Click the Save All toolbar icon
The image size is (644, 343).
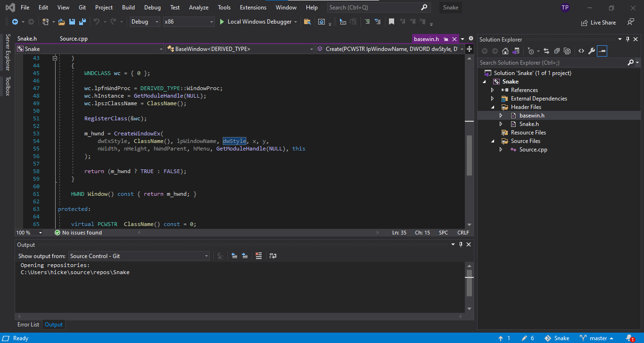83,22
